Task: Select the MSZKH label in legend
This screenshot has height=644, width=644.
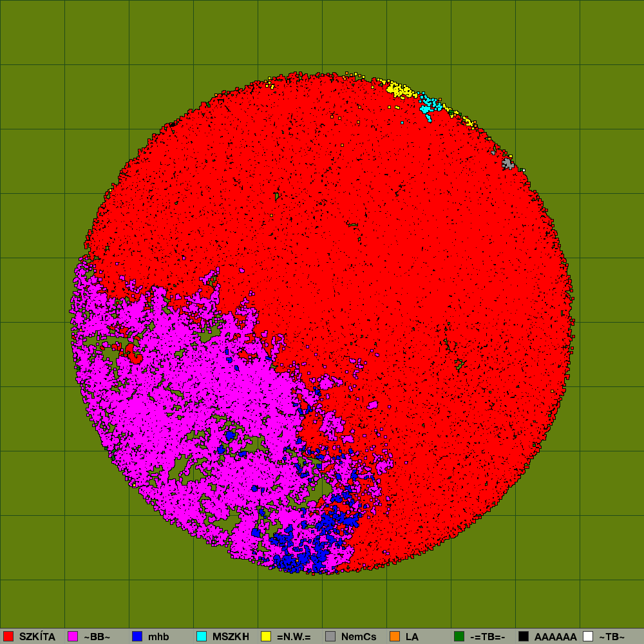Action: [231, 637]
